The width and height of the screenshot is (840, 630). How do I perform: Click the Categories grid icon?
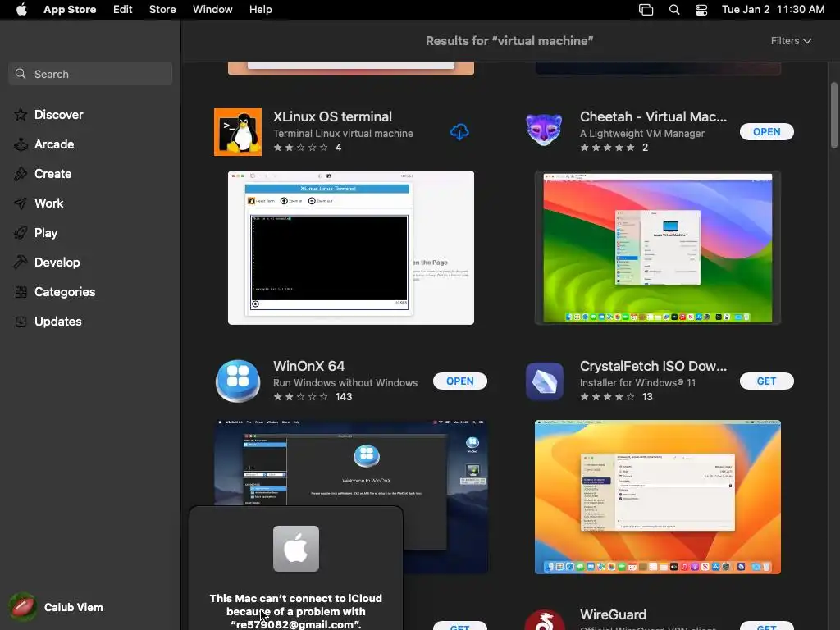[21, 292]
